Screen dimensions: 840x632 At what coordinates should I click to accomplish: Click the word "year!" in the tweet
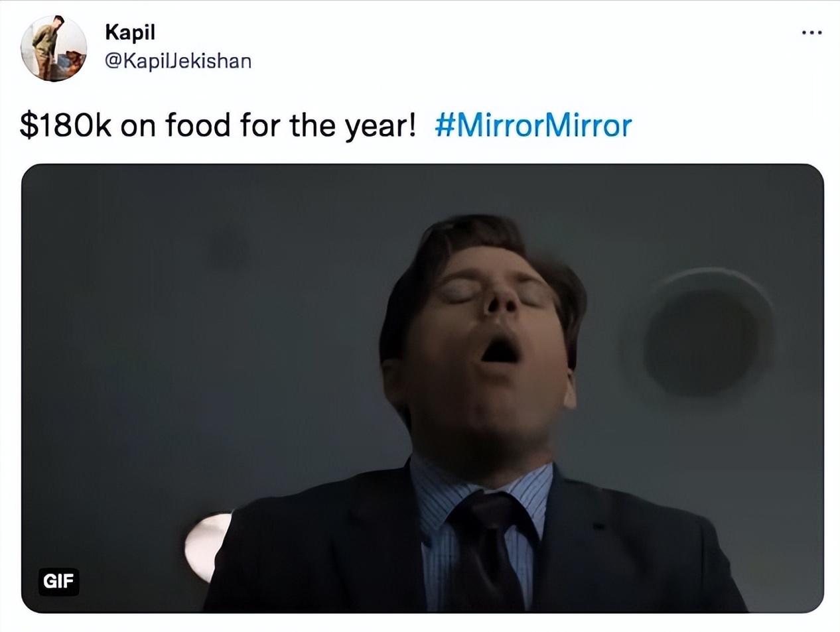pos(379,125)
